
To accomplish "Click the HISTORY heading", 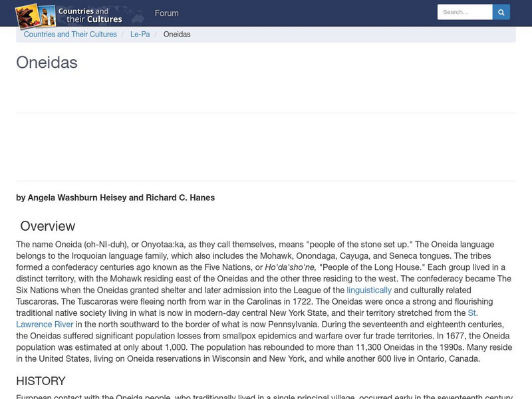I will tap(41, 381).
